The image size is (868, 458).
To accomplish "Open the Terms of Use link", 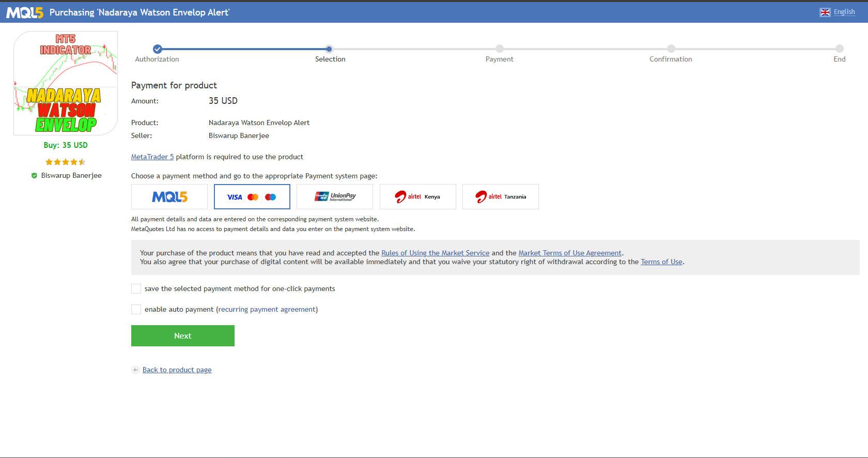I will point(661,262).
